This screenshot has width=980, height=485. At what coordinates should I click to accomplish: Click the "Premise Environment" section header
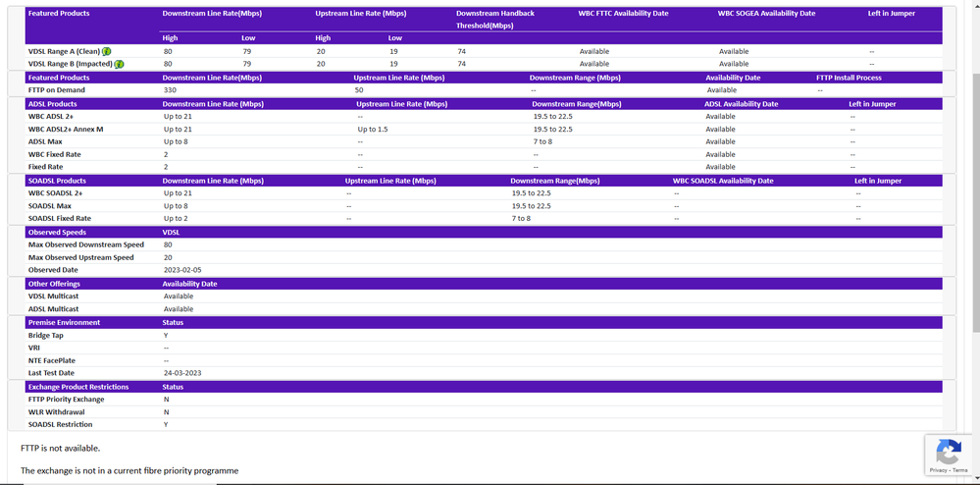(x=64, y=322)
